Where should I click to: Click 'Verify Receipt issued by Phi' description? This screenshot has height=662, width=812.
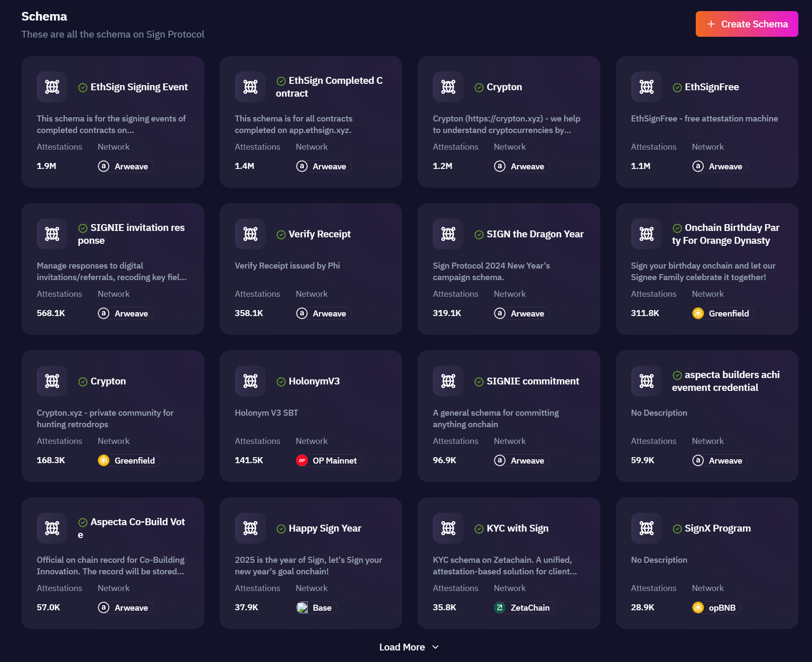tap(288, 266)
